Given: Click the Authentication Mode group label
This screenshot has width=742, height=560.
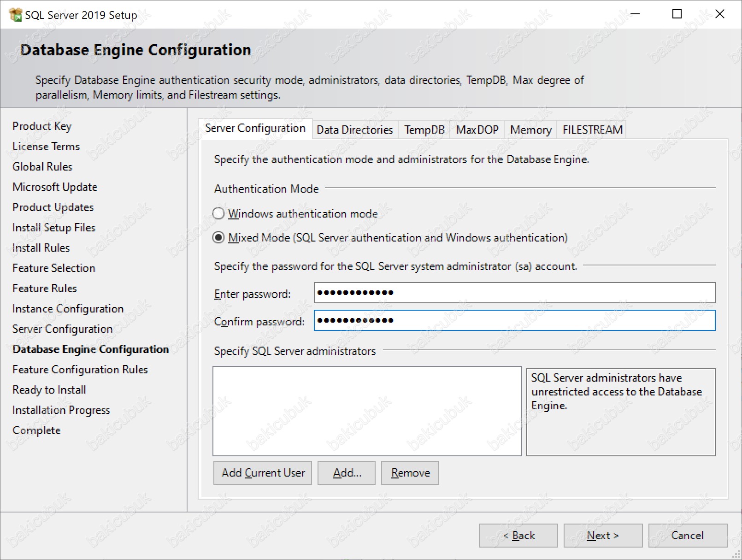Looking at the screenshot, I should click(266, 189).
